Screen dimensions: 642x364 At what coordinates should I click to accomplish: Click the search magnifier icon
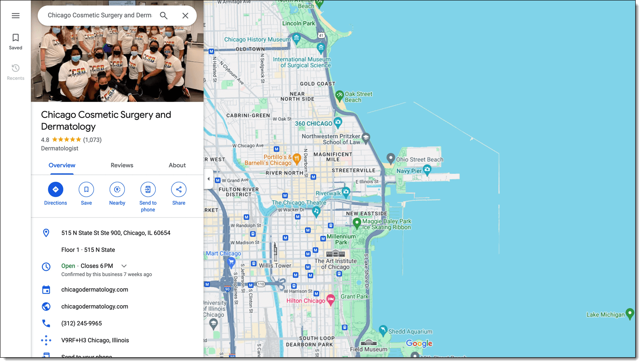coord(164,16)
